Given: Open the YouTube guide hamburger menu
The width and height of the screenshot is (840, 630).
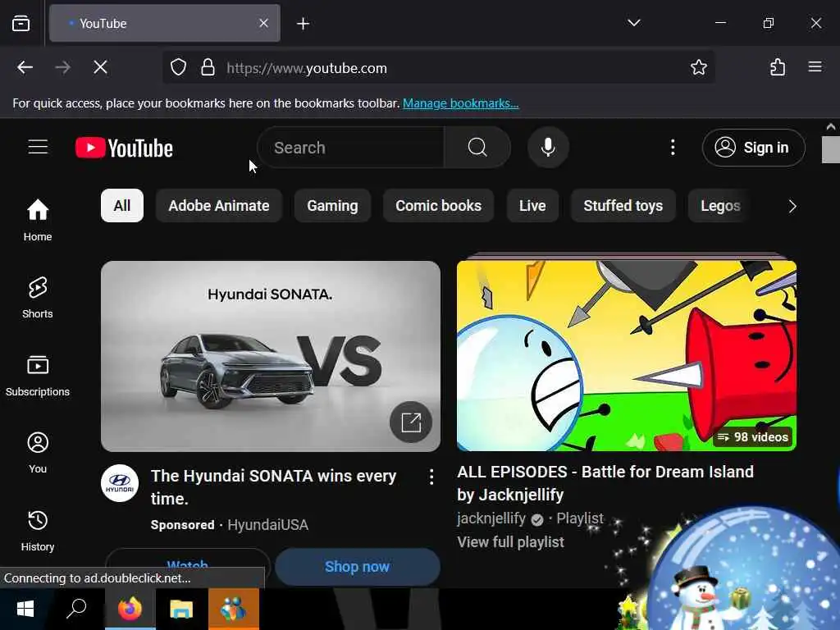Looking at the screenshot, I should point(38,147).
